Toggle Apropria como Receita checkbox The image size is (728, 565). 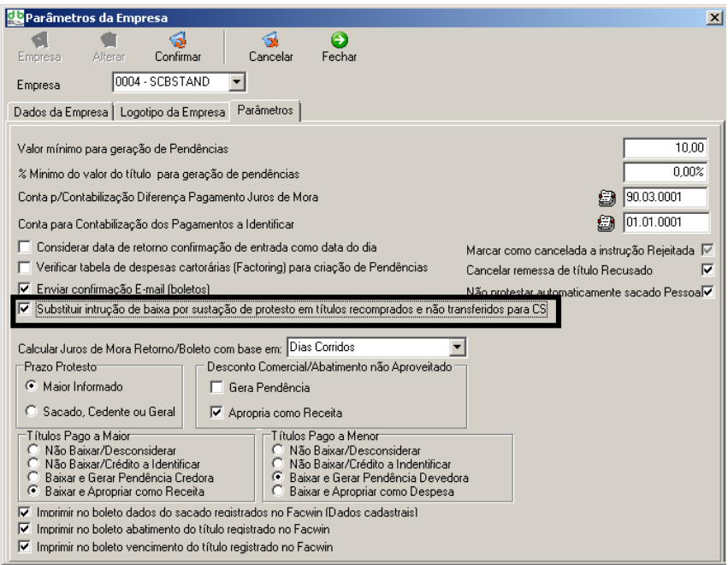coord(216,412)
